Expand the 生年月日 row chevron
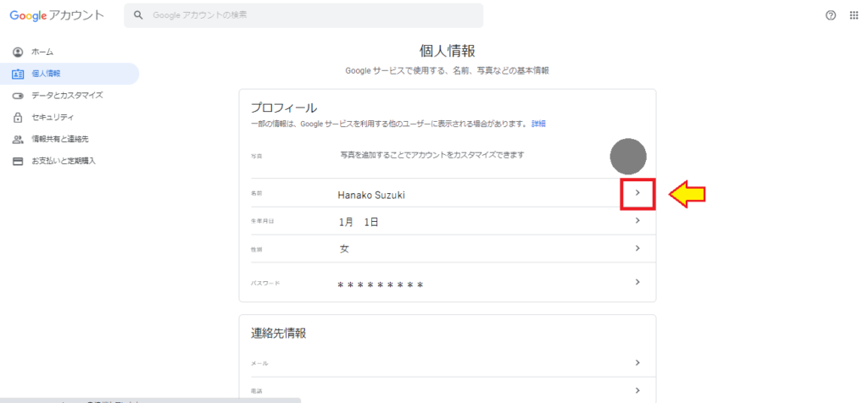Viewport: 868px width, 403px height. click(637, 221)
